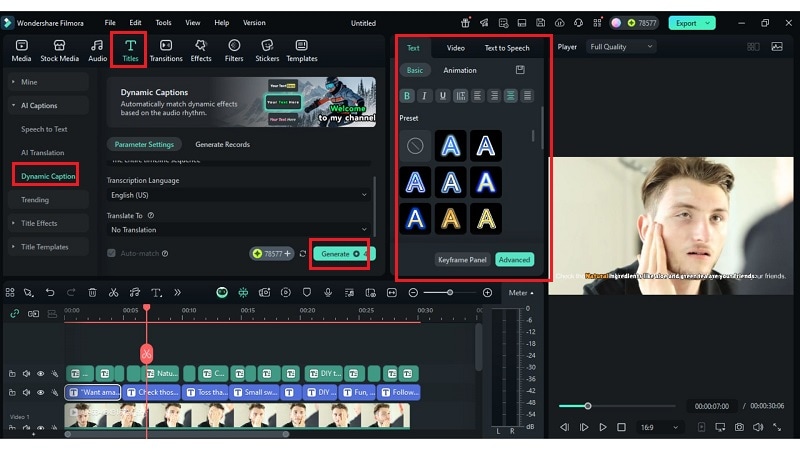Zoom out timeline with minus icon
This screenshot has height=450, width=800.
pyautogui.click(x=413, y=292)
